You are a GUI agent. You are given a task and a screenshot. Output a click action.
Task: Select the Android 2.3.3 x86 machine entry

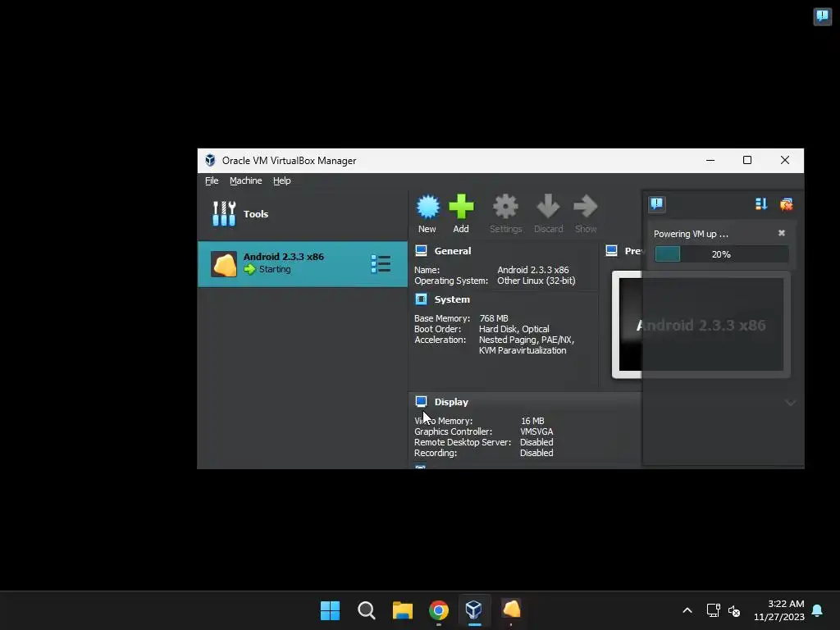[302, 264]
